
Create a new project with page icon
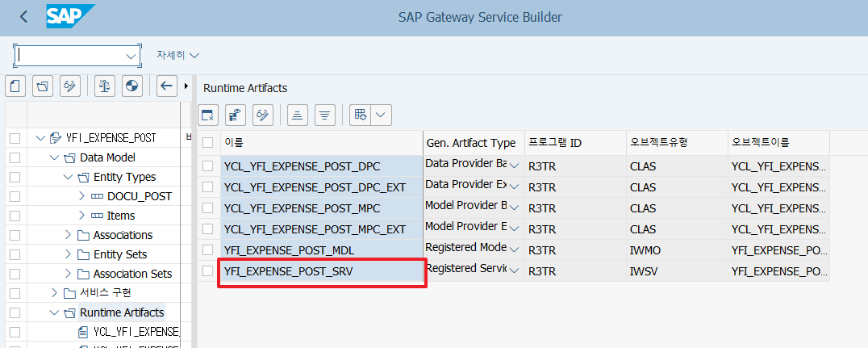(15, 86)
